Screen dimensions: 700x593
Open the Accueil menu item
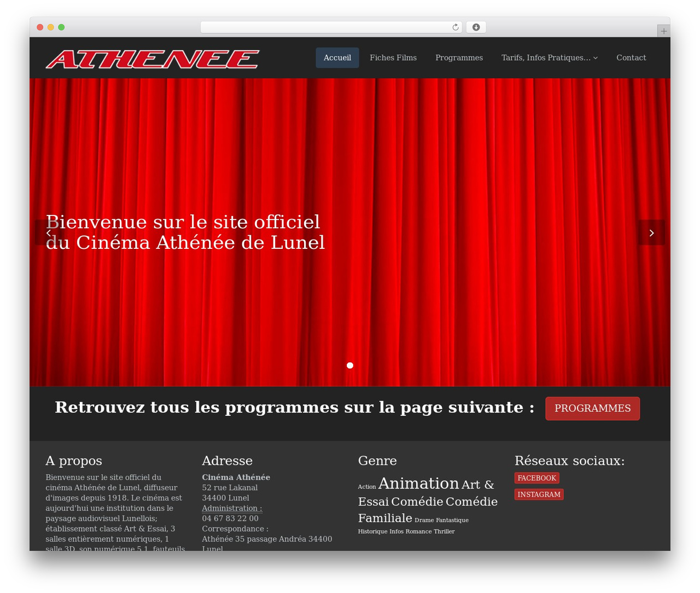337,58
